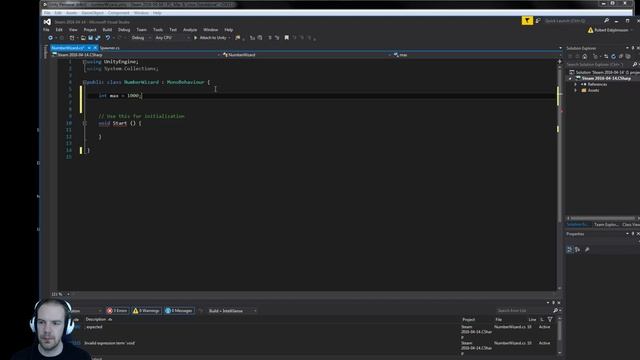The image size is (640, 360).
Task: Click the Error List filter funnel icon
Action: coord(550,320)
